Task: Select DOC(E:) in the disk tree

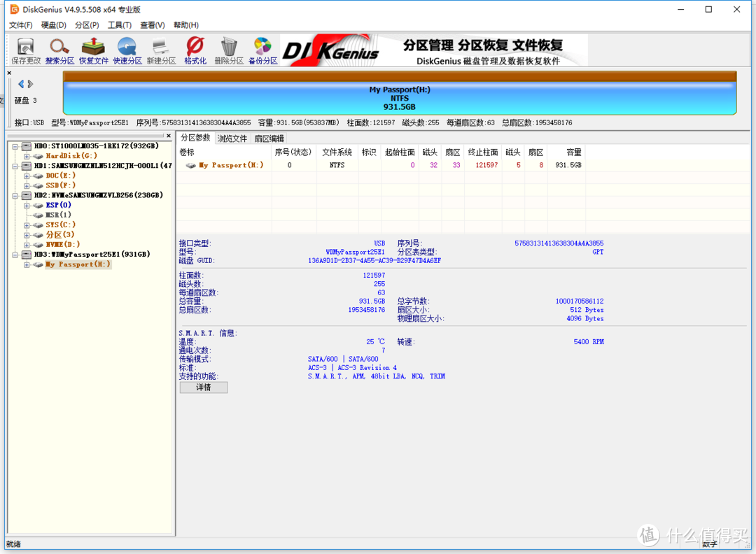Action: tap(61, 176)
